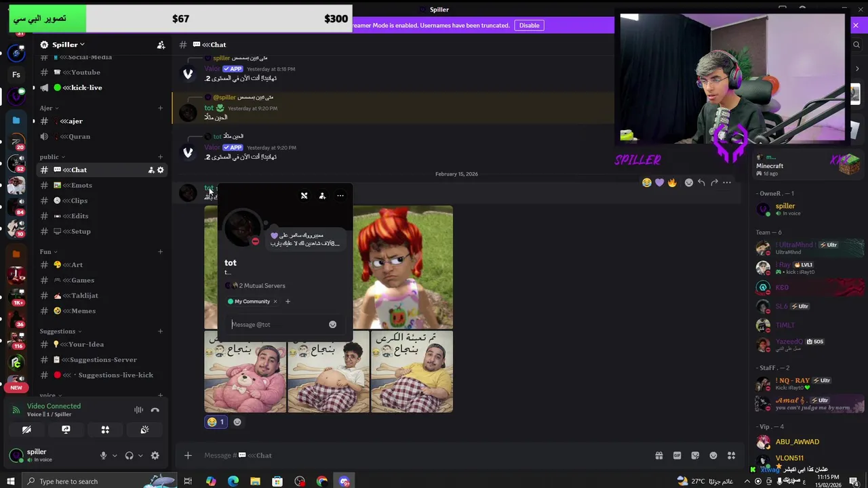The height and width of the screenshot is (488, 868).
Task: Create invite for the Chat channel
Action: coord(151,170)
